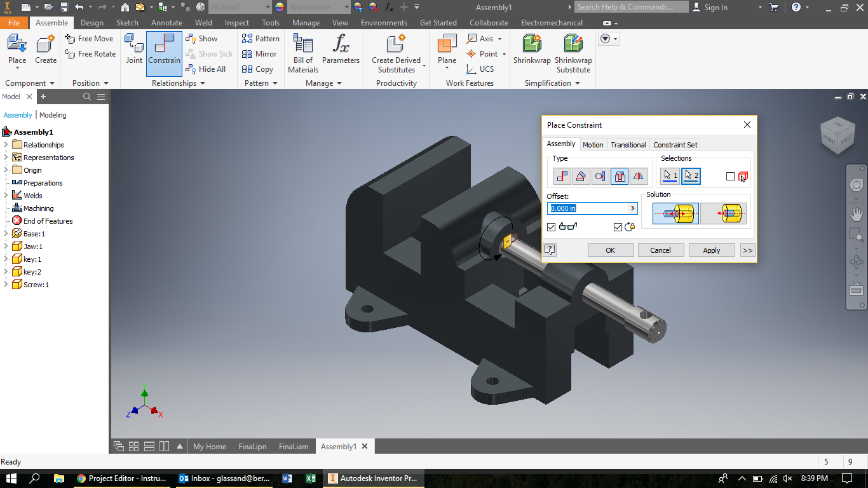
Task: Expand the Base:1 component node
Action: pos(6,234)
